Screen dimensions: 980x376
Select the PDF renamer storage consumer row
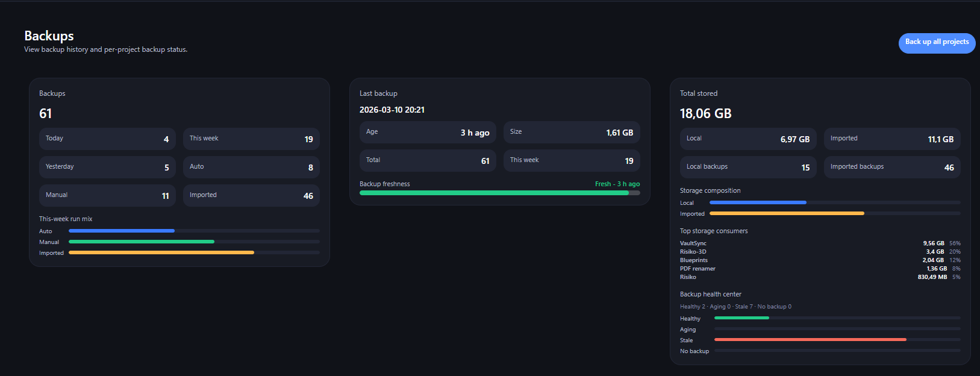click(820, 269)
